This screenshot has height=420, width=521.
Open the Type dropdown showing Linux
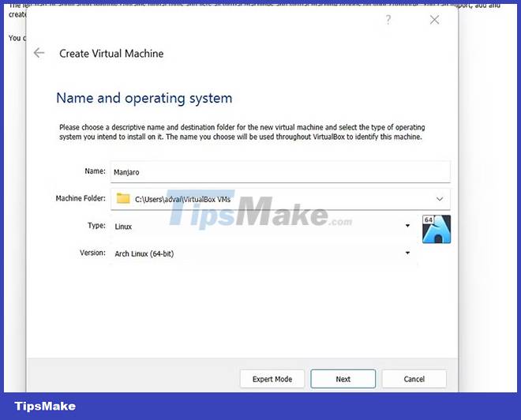point(262,227)
